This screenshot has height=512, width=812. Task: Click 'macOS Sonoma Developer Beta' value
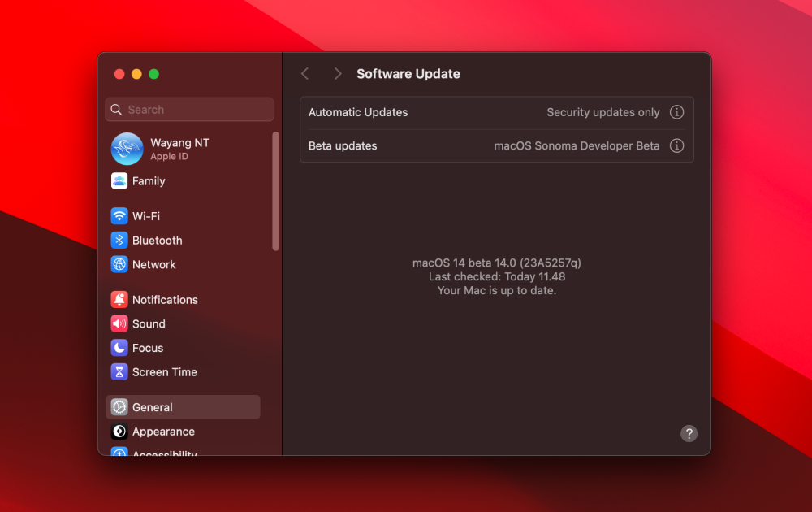(x=577, y=145)
